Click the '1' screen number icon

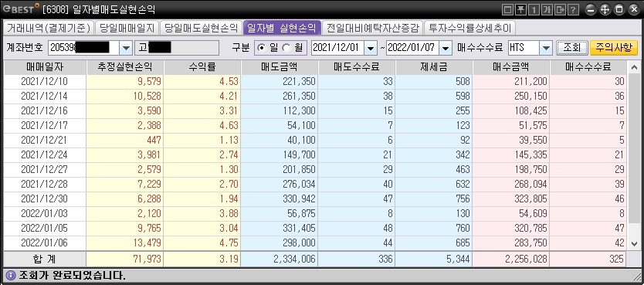point(534,10)
